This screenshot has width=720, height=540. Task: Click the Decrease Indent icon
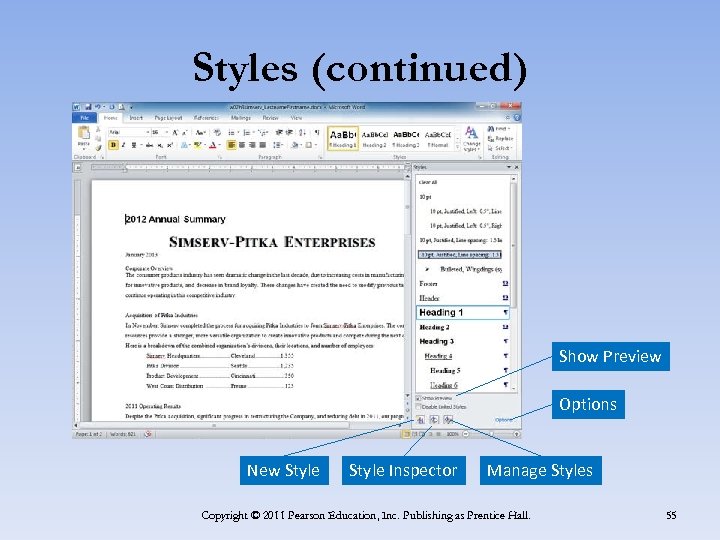click(279, 133)
